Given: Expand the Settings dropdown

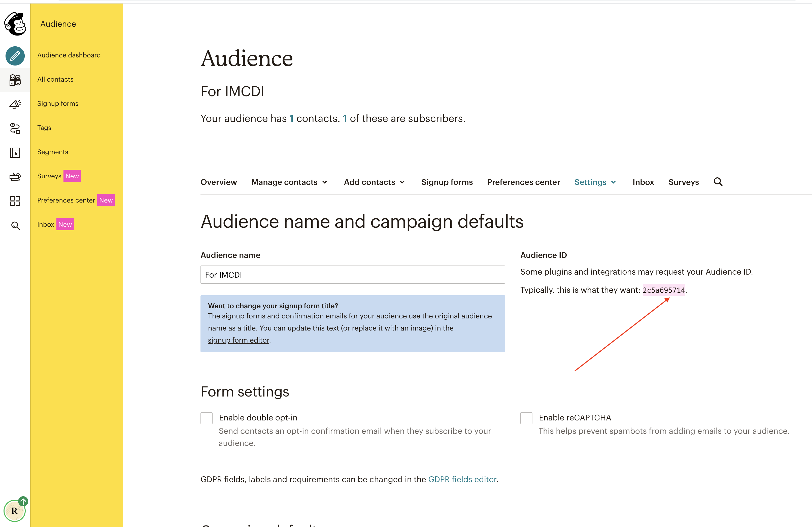Looking at the screenshot, I should (x=595, y=182).
